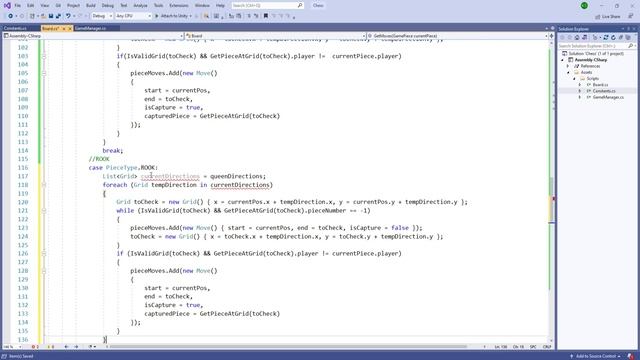Select Board.cs in Solution Explorer
640x360 pixels.
point(600,85)
